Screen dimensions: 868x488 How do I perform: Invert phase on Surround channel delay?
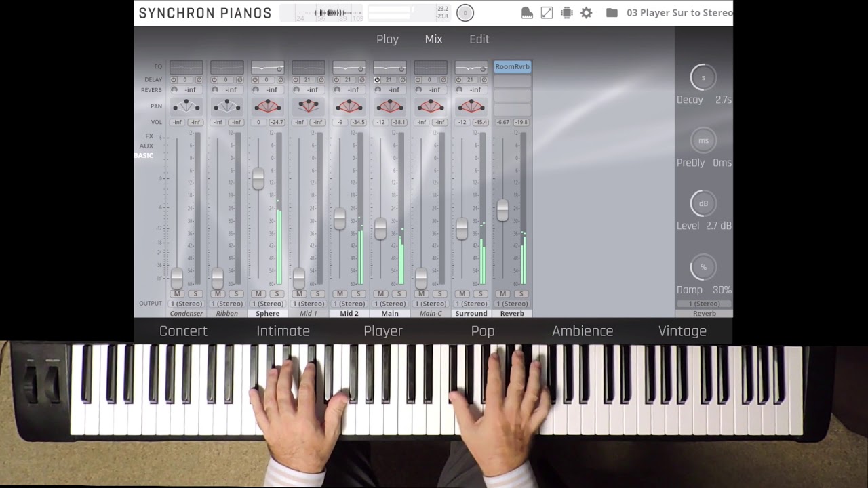tap(484, 80)
